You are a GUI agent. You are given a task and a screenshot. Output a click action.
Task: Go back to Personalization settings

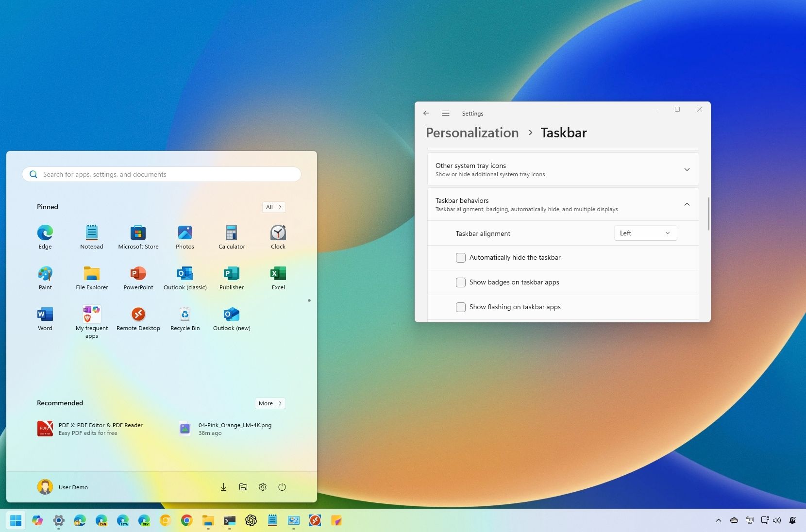pos(426,113)
